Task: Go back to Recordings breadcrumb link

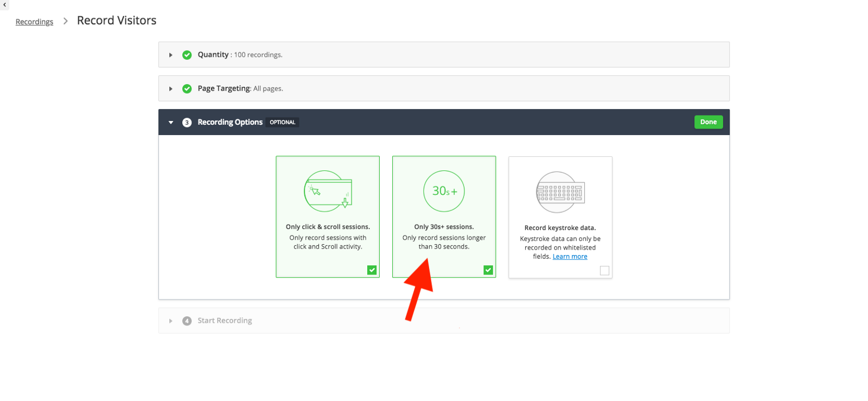Action: (34, 22)
